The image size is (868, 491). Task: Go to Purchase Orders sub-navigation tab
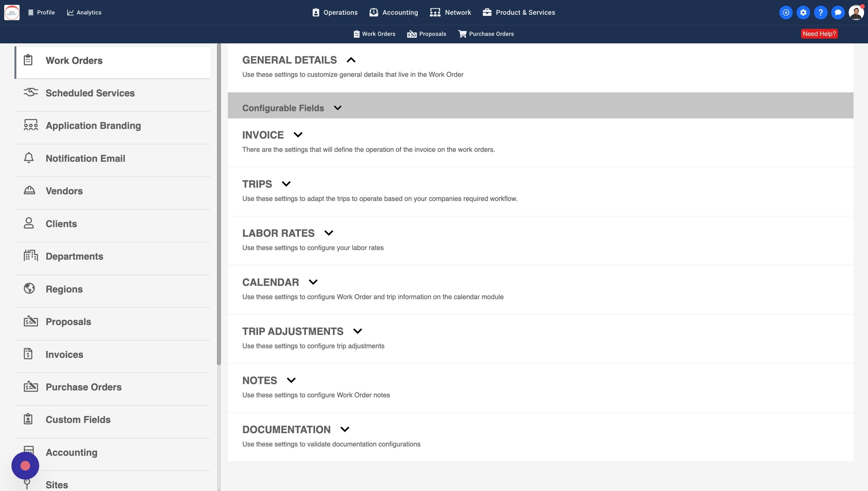(486, 34)
